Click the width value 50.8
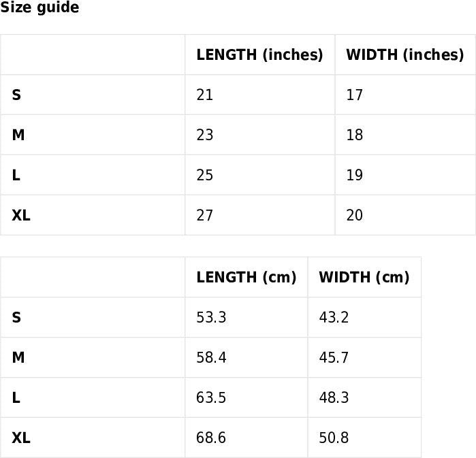Image resolution: width=476 pixels, height=458 pixels. [334, 438]
